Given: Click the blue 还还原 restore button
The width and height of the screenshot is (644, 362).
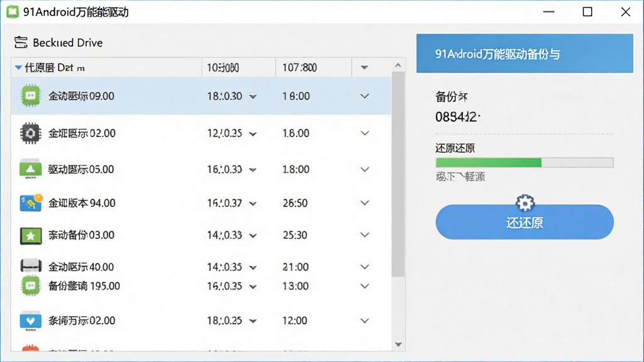Looking at the screenshot, I should [x=525, y=222].
